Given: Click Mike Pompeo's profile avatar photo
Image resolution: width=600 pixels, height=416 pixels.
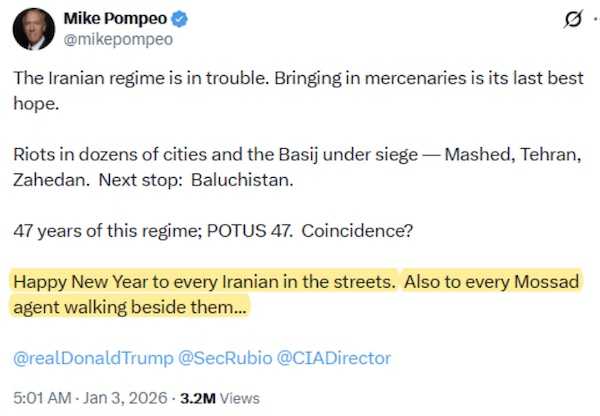Looking at the screenshot, I should [34, 28].
